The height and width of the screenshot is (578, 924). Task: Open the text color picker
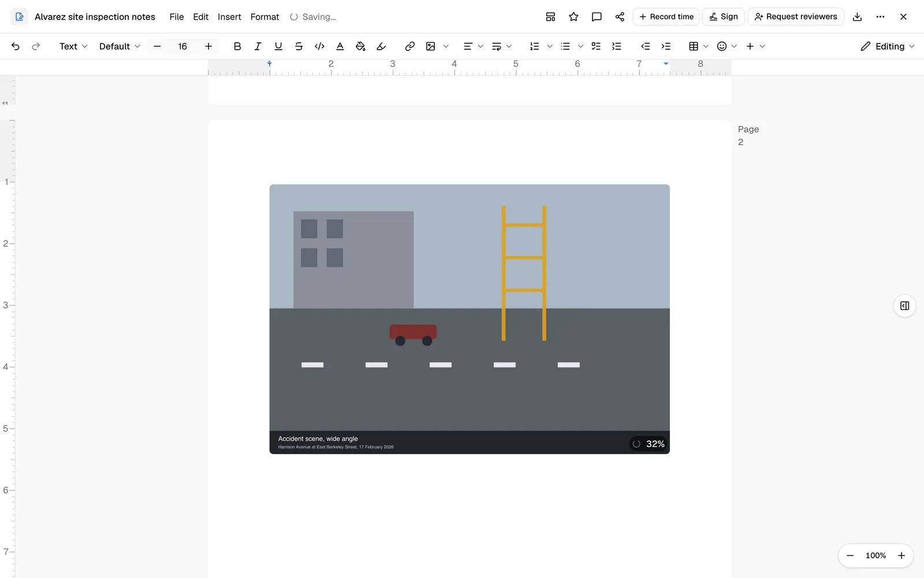click(x=340, y=46)
